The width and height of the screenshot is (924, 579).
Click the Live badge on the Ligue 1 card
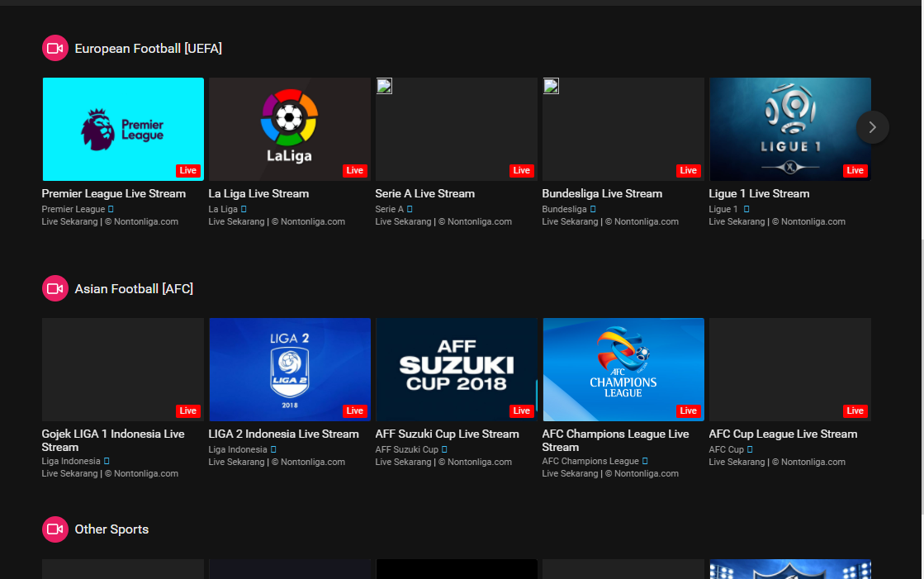click(x=855, y=170)
